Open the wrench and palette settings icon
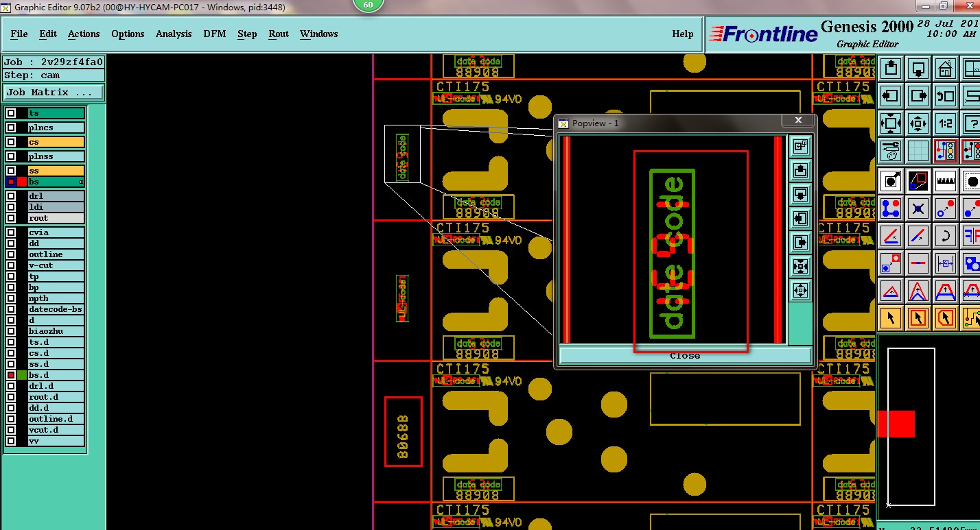Screen dimensions: 980x530 click(x=891, y=151)
